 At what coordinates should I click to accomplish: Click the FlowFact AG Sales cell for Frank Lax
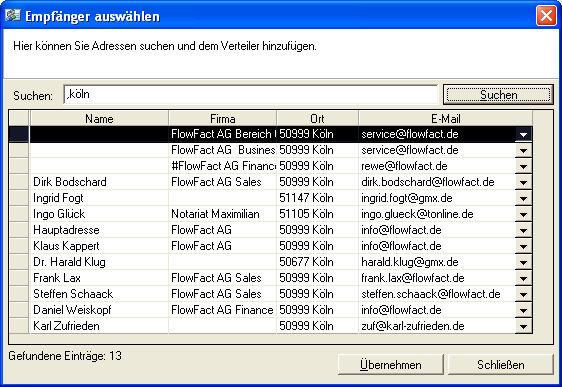223,278
